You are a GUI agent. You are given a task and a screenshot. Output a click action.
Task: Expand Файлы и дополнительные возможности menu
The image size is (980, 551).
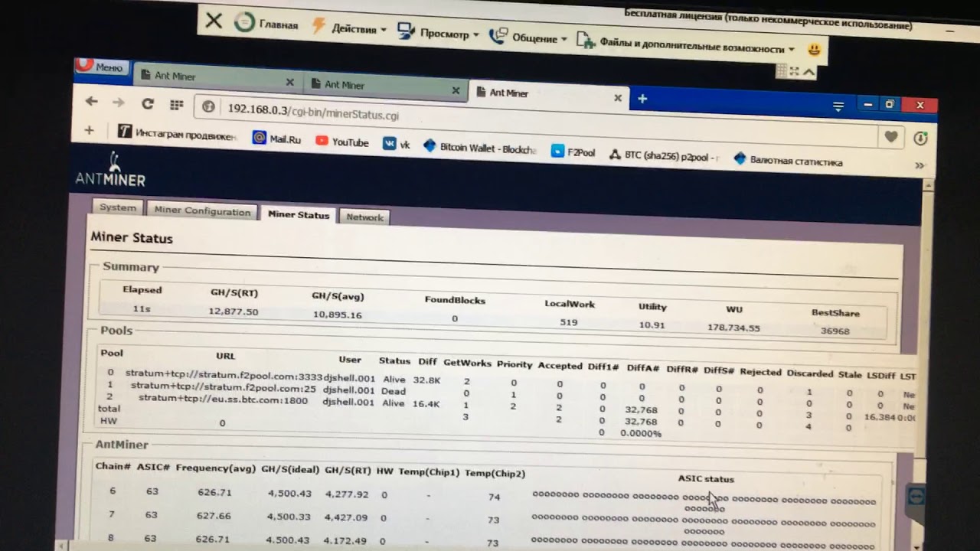tap(686, 45)
